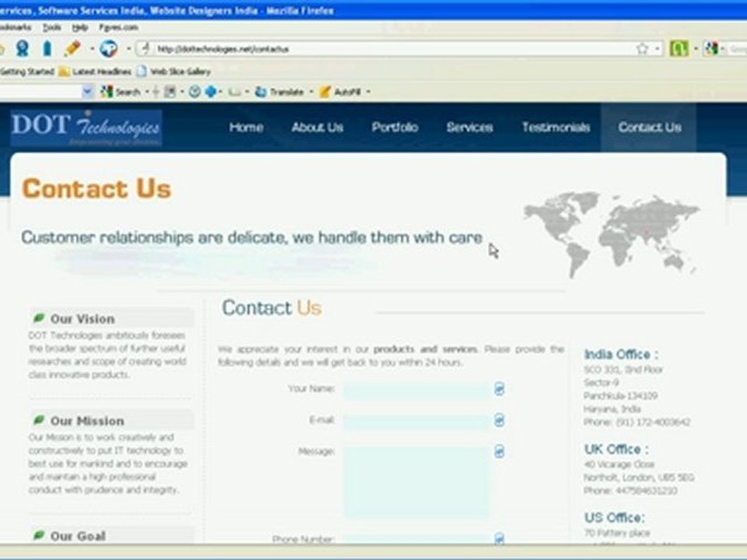Expand the Google toolbar search box dropdown

tap(87, 92)
